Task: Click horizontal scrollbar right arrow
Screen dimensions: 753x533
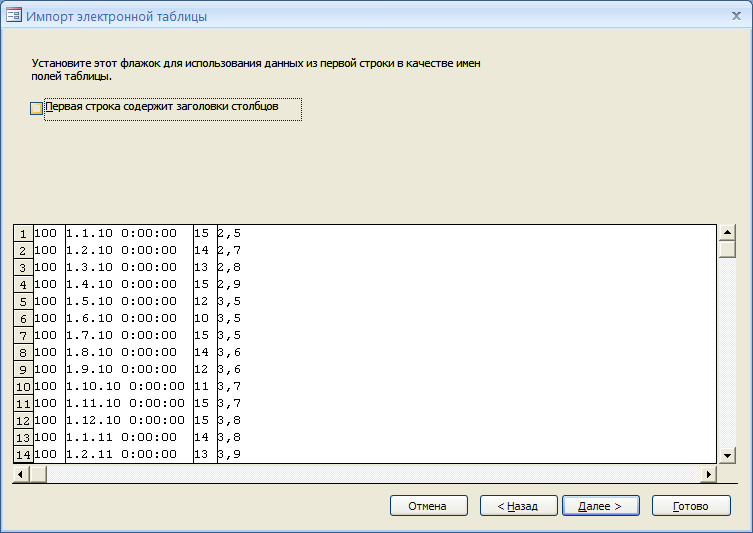Action: 708,474
